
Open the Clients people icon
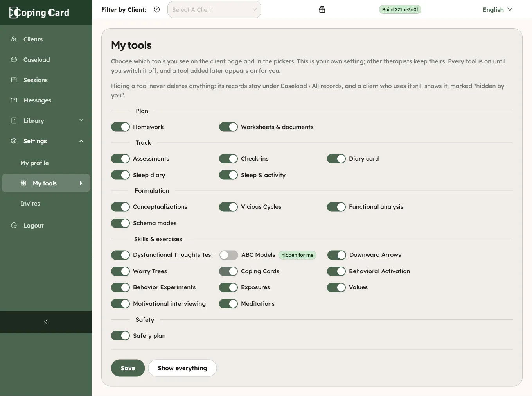click(14, 39)
